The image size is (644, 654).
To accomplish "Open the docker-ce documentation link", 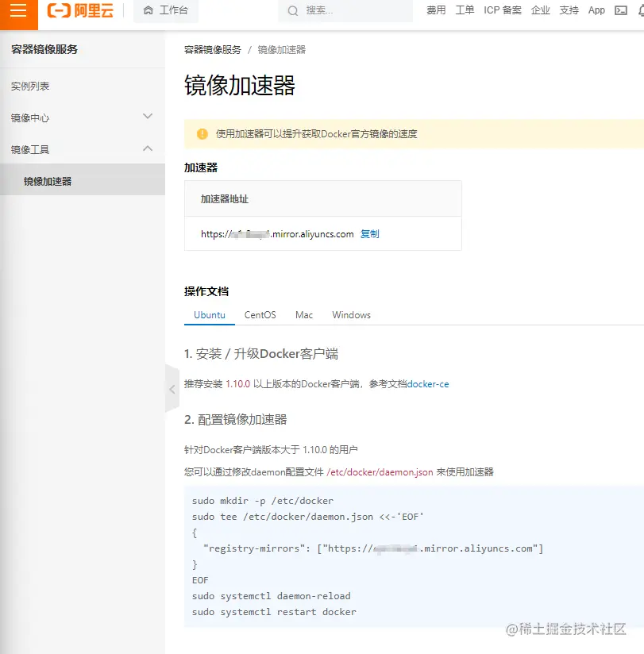I will [428, 384].
